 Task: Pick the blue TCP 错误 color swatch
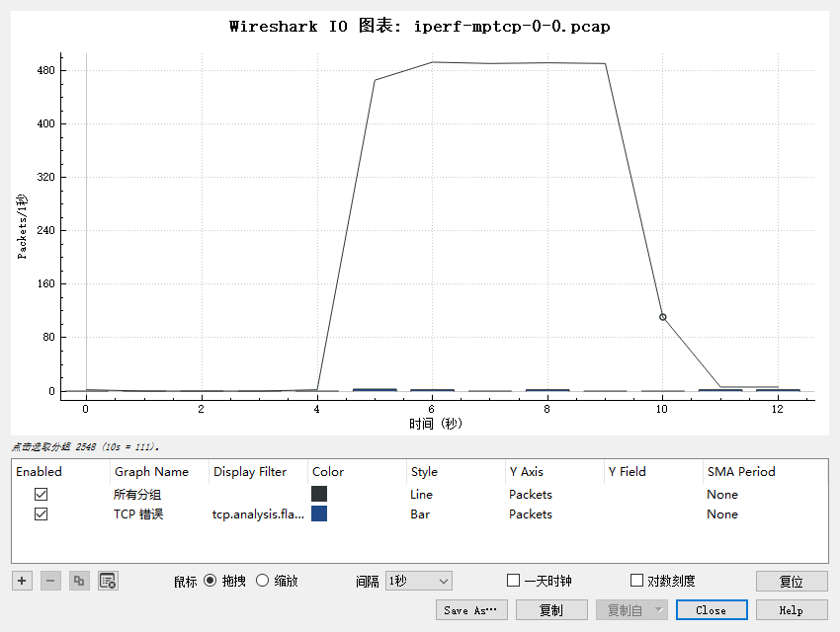click(x=319, y=513)
